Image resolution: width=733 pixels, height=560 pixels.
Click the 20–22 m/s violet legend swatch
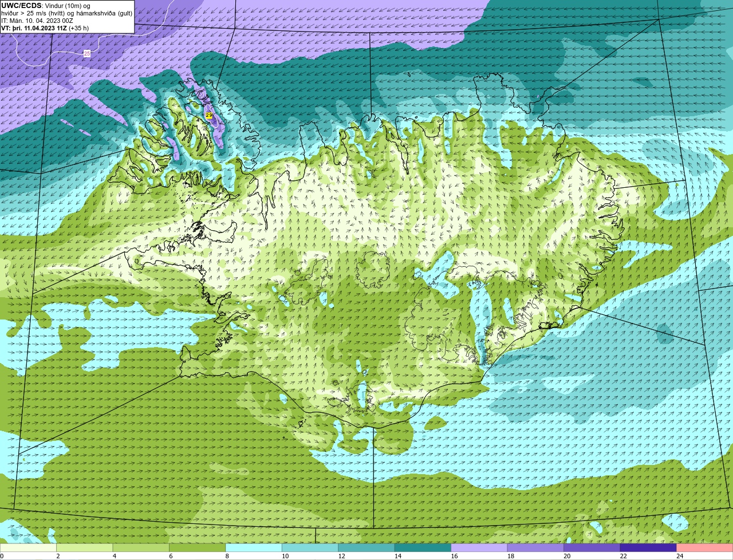click(592, 548)
